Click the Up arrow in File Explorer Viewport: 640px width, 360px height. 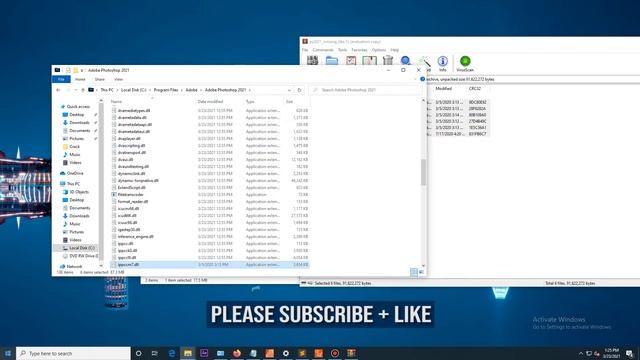pos(83,90)
